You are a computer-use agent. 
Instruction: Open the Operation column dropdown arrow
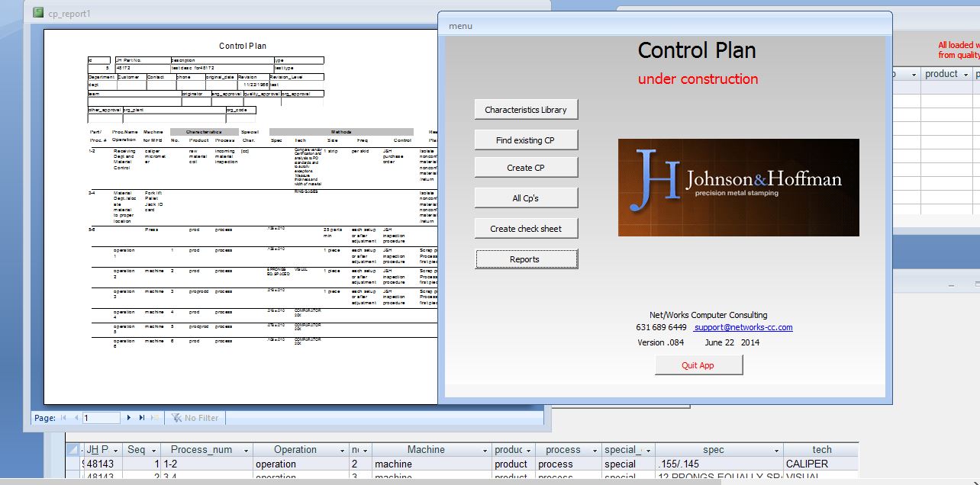click(341, 450)
